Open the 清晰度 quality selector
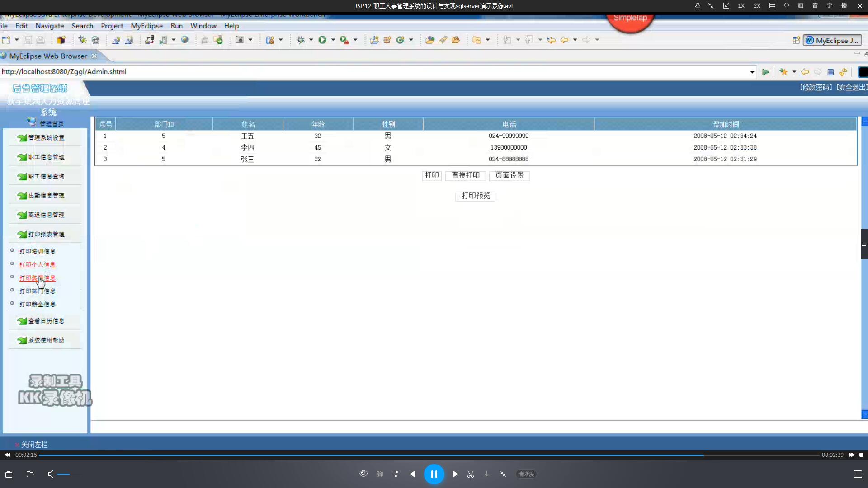The height and width of the screenshot is (488, 868). pyautogui.click(x=526, y=474)
